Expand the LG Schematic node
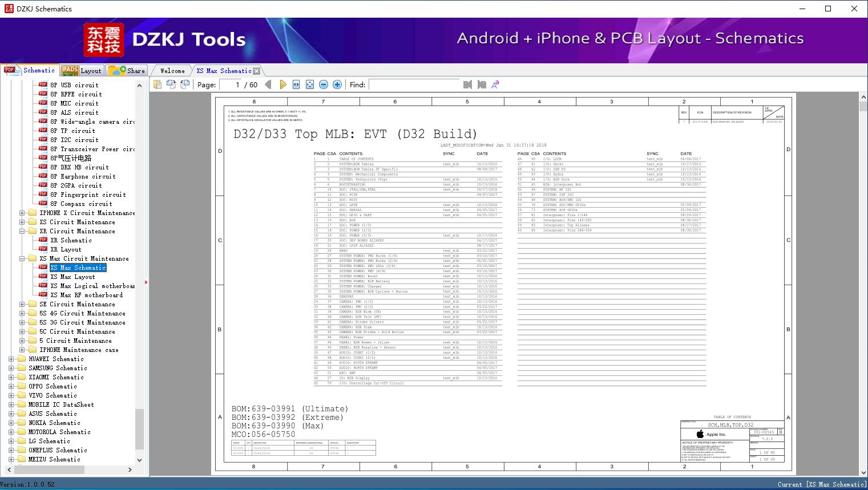Image resolution: width=868 pixels, height=490 pixels. [11, 441]
